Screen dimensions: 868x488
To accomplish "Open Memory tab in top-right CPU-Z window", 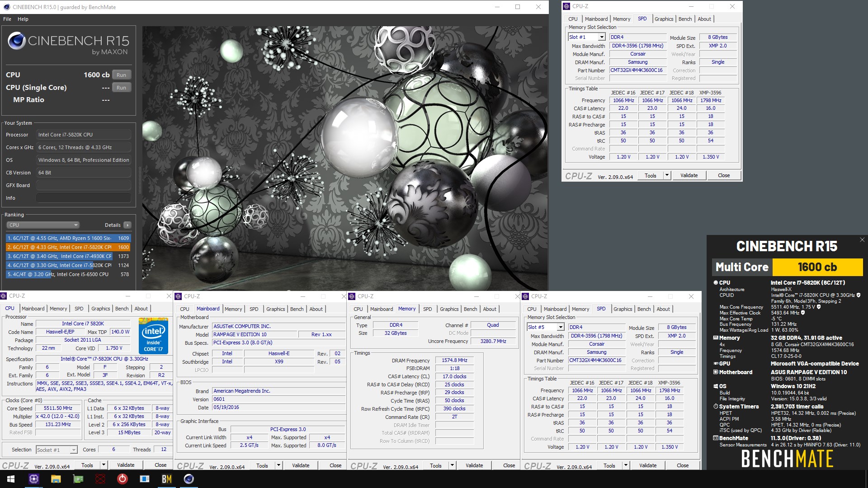I will [x=621, y=19].
